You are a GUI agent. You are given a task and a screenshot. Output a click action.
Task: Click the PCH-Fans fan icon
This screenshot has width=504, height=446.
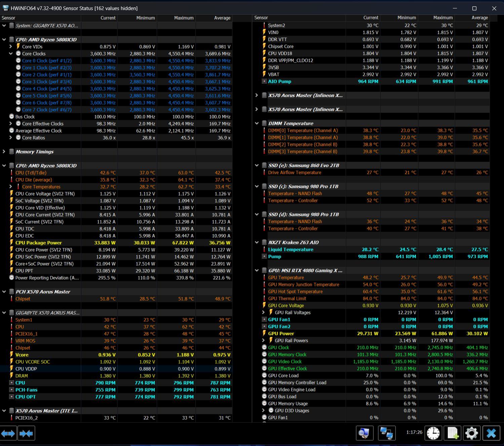(x=12, y=390)
